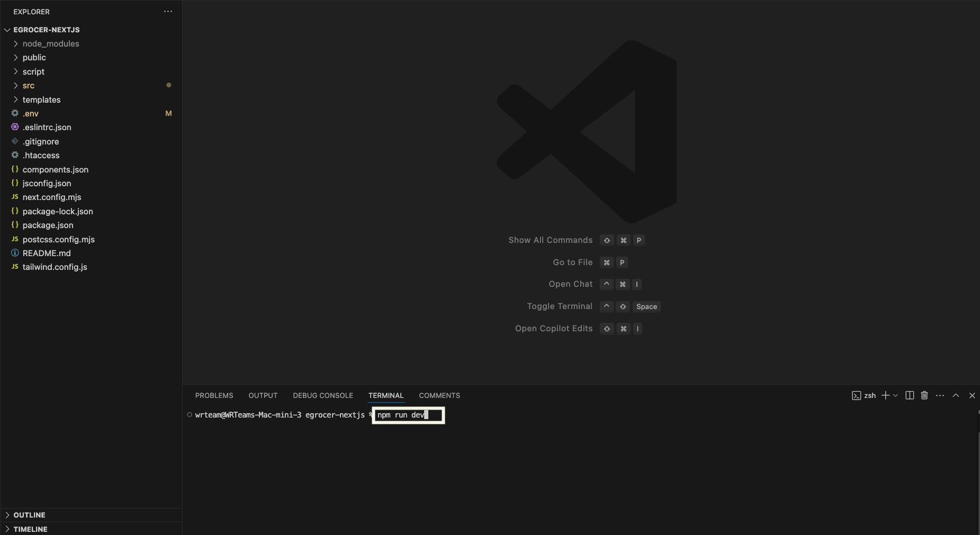This screenshot has height=535, width=980.
Task: Click the JS icon beside next.config.mjs
Action: 15,197
